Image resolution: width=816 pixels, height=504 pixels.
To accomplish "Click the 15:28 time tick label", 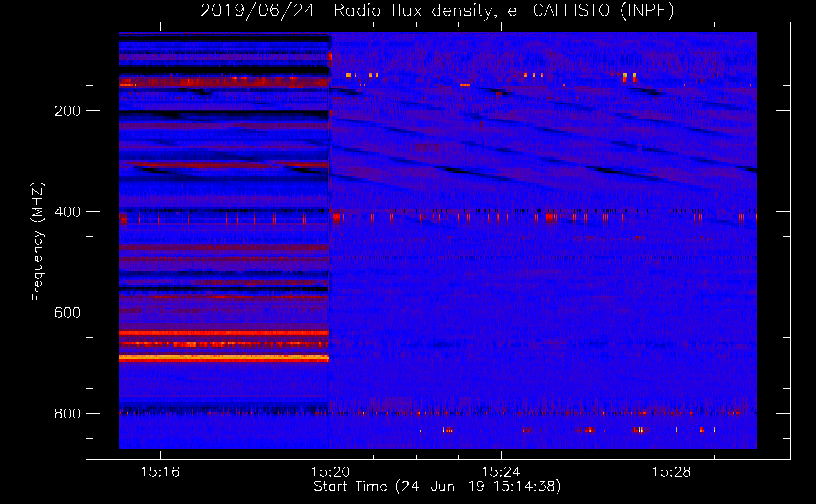I will point(672,472).
